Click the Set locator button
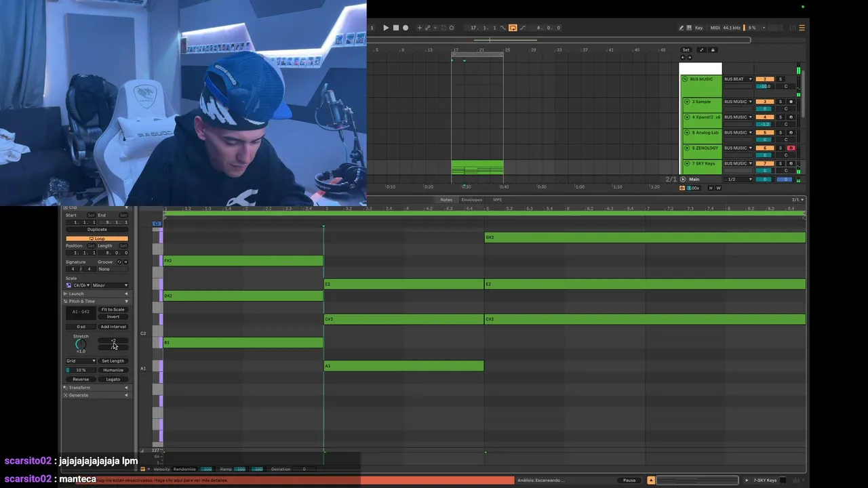This screenshot has height=488, width=868. (686, 49)
